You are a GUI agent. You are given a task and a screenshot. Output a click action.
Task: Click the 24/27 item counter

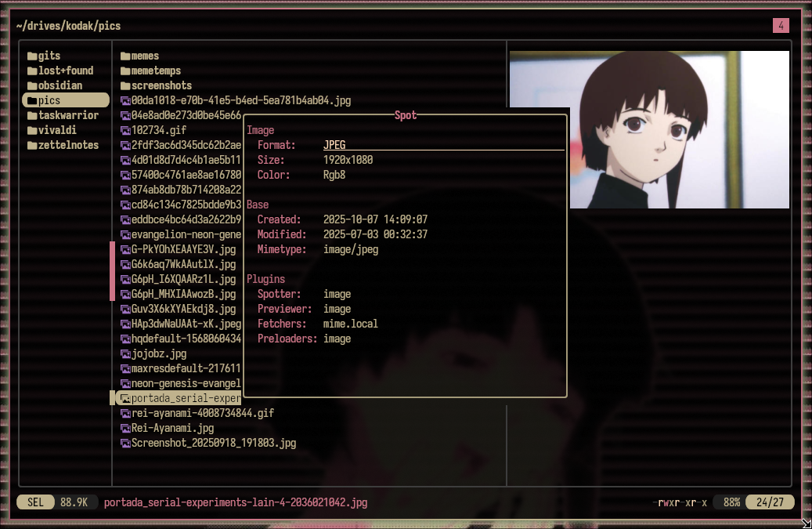point(770,502)
